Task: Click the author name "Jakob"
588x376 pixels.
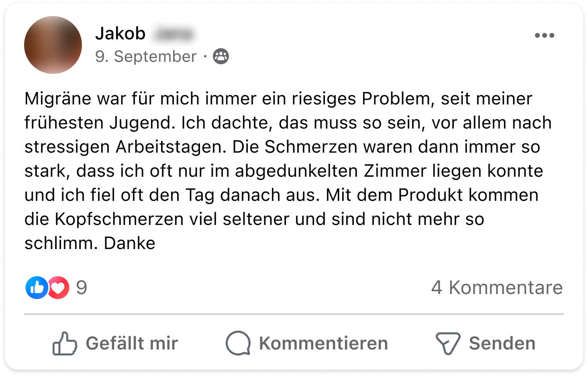Action: 120,34
